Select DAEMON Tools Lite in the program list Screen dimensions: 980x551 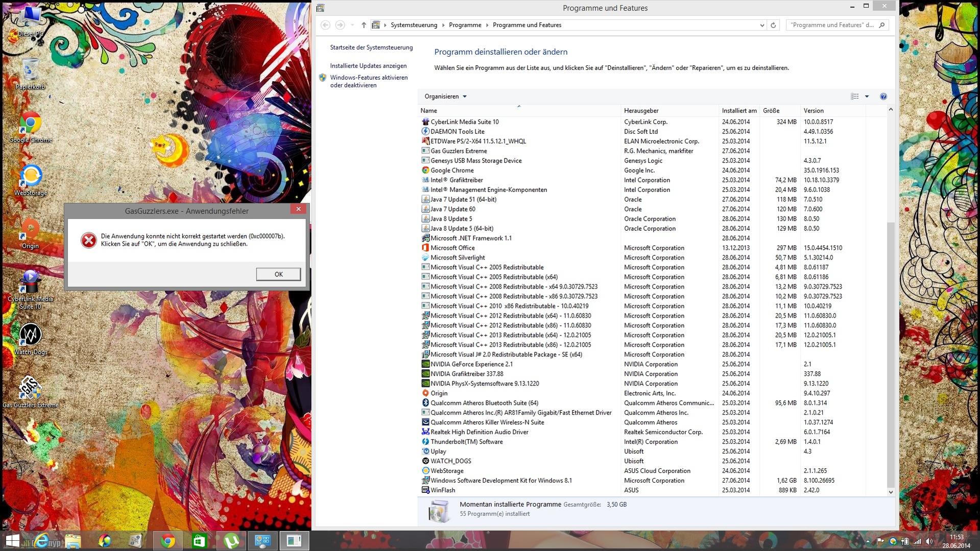(x=642, y=132)
